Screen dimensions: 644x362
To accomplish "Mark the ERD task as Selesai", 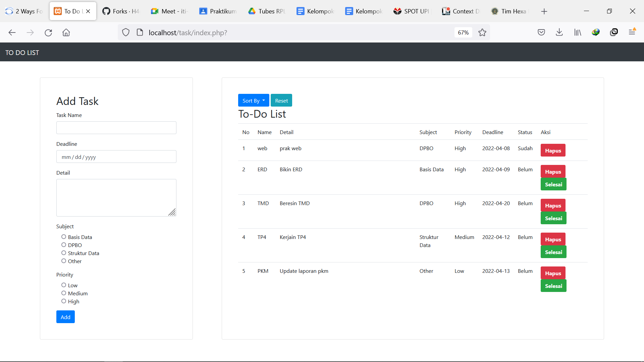I will (x=553, y=184).
